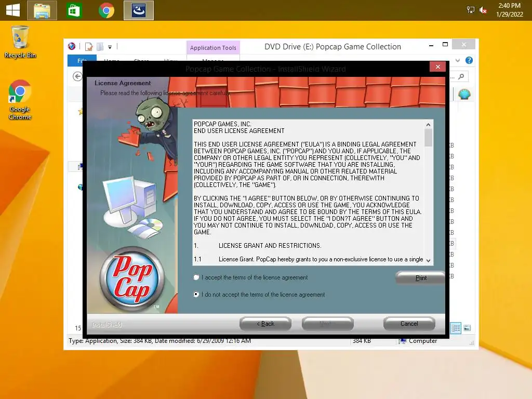
Task: Click New folder quick access icon
Action: coord(100,47)
